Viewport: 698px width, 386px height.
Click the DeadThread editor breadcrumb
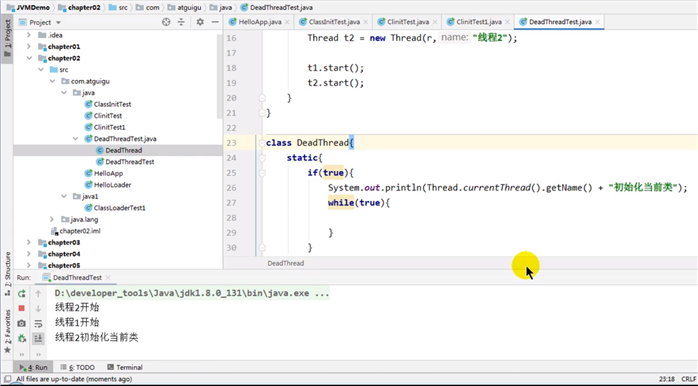[x=286, y=263]
